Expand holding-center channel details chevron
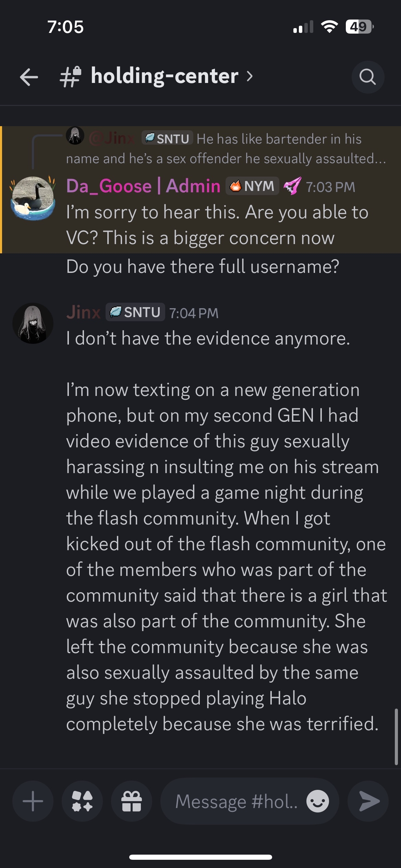 (250, 76)
